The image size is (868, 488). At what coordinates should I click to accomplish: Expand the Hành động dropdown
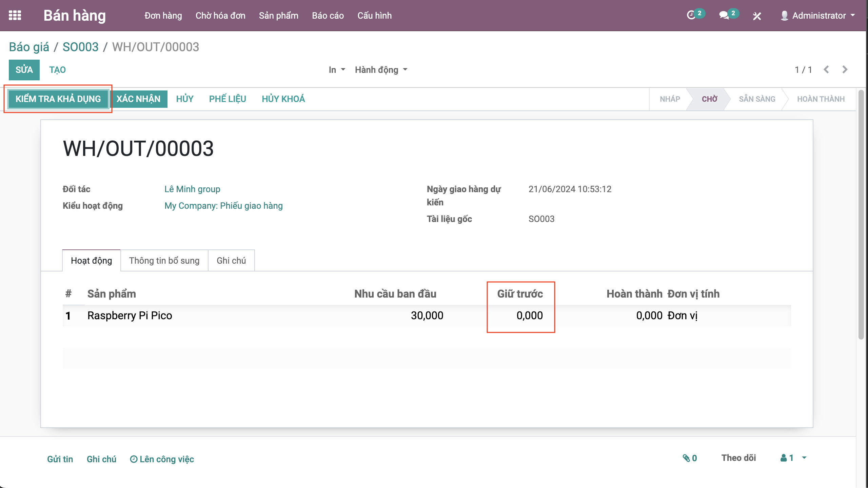pos(381,70)
